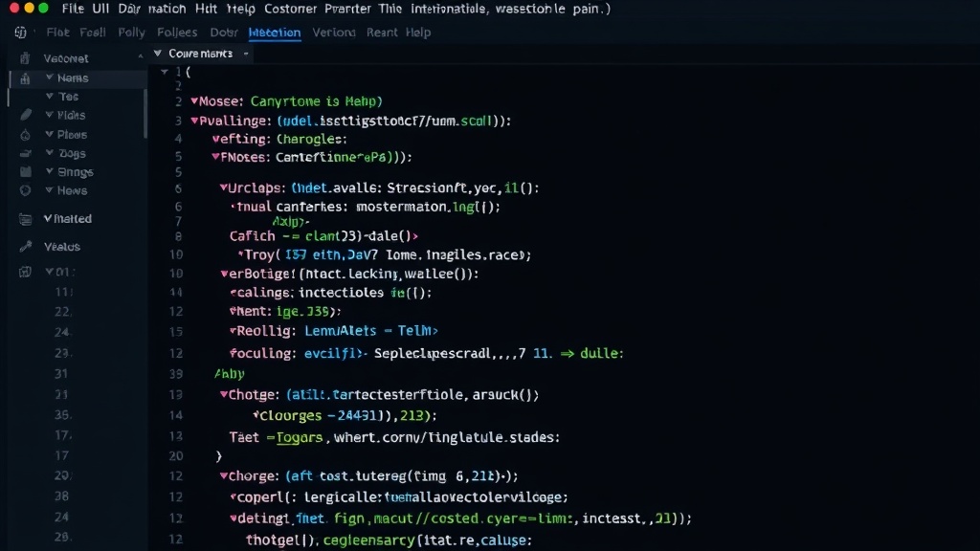Expand the Bnngs tree chevron
The height and width of the screenshot is (551, 980).
(x=49, y=171)
